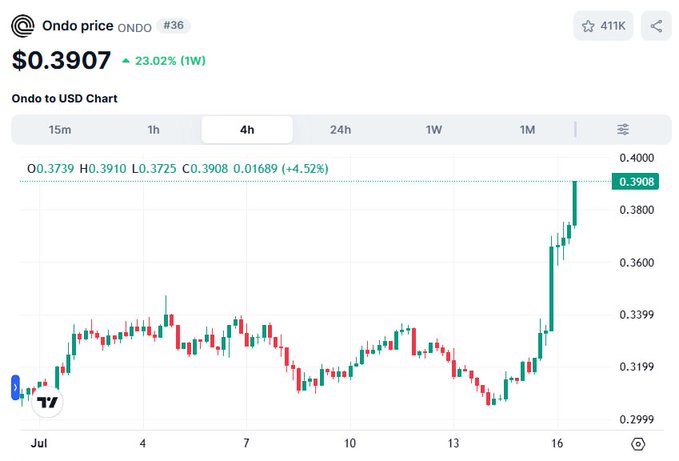Click the open value O0.3739
This screenshot has height=461, width=679.
pos(51,168)
